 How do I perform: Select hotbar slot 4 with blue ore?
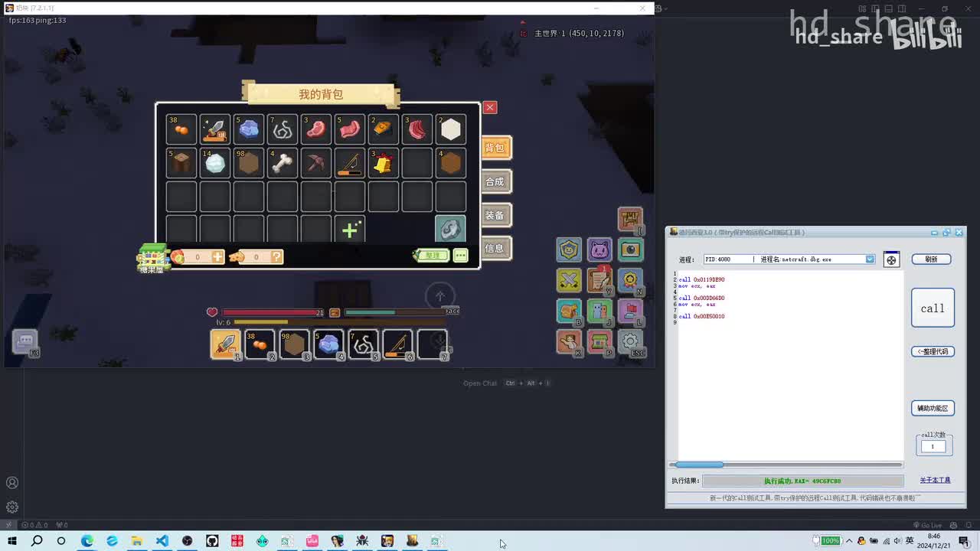(x=329, y=345)
